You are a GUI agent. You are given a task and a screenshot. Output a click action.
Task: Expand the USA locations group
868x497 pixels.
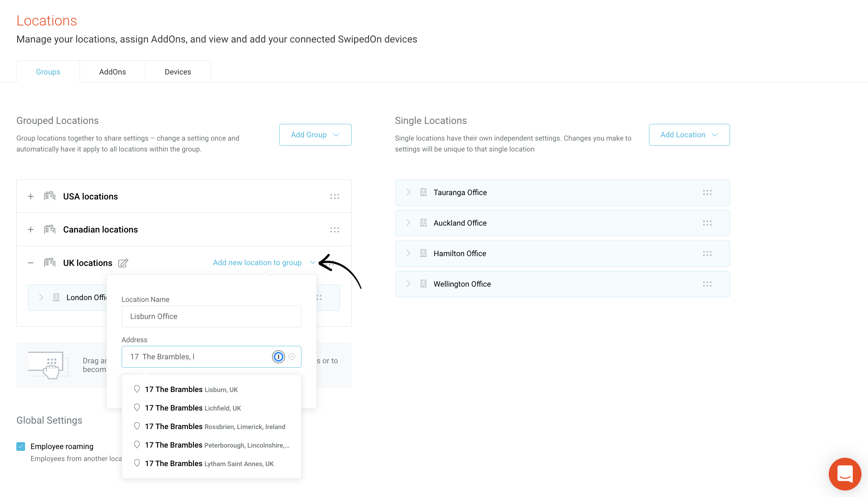point(31,197)
